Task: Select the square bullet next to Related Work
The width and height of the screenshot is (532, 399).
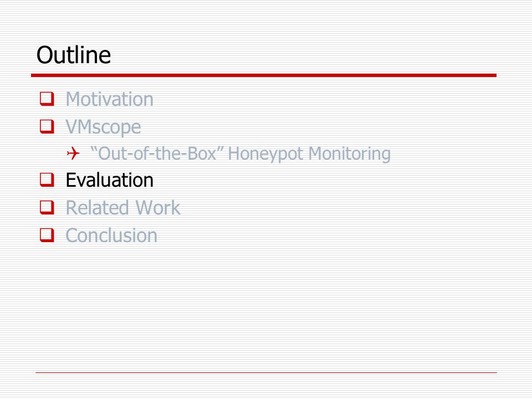Action: tap(47, 207)
